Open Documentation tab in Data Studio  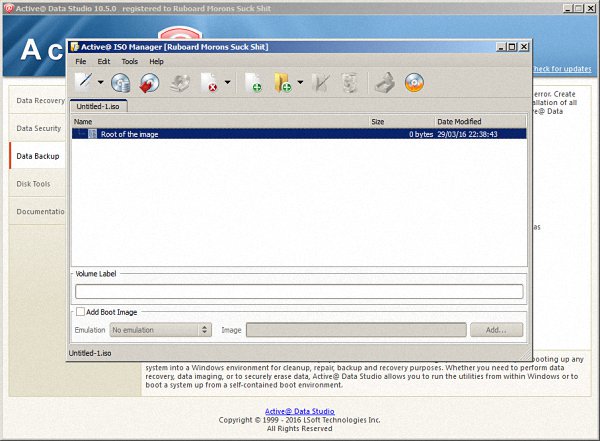click(x=38, y=211)
